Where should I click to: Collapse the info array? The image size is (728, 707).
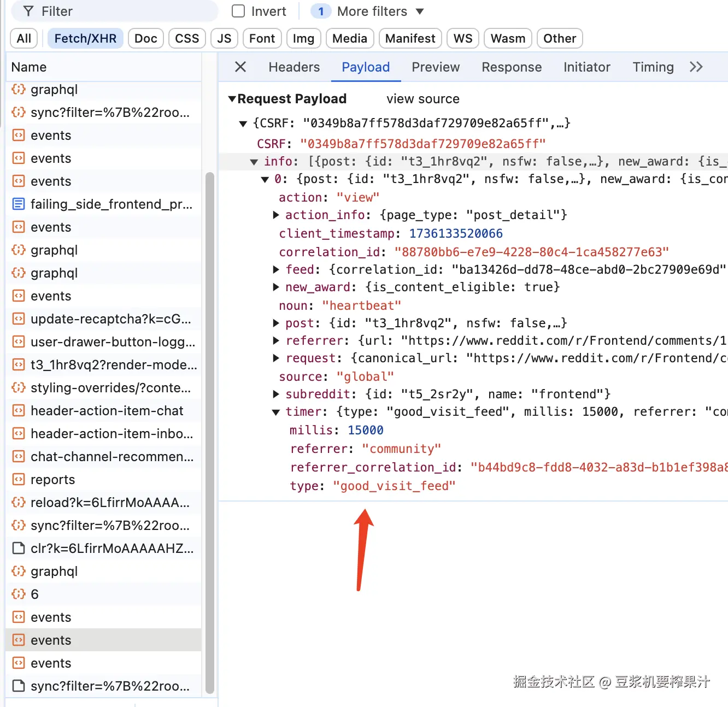click(x=254, y=162)
